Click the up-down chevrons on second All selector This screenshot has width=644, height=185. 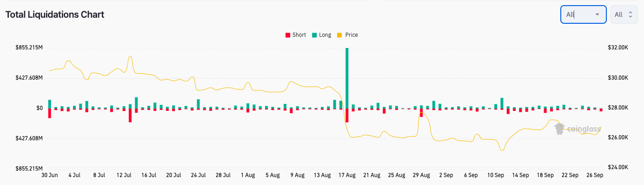[631, 14]
